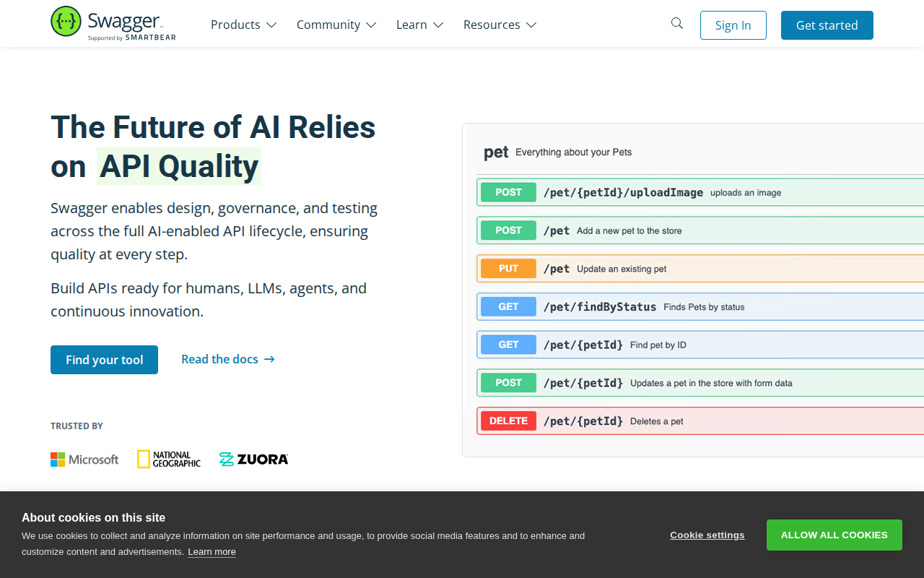Click 'Finds Pets by status' description
The width and height of the screenshot is (924, 578).
tap(704, 307)
